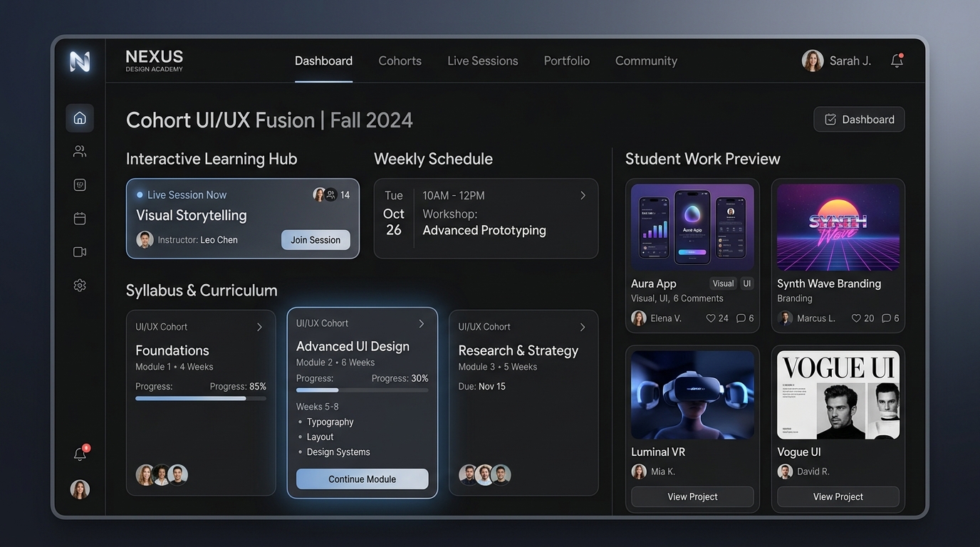Click instructor Leo Chen's avatar
980x547 pixels.
coord(145,239)
